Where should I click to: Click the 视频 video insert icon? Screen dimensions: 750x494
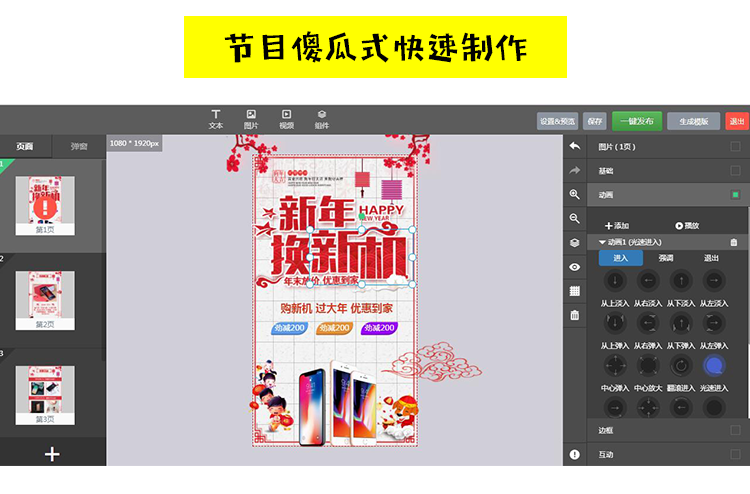point(287,119)
